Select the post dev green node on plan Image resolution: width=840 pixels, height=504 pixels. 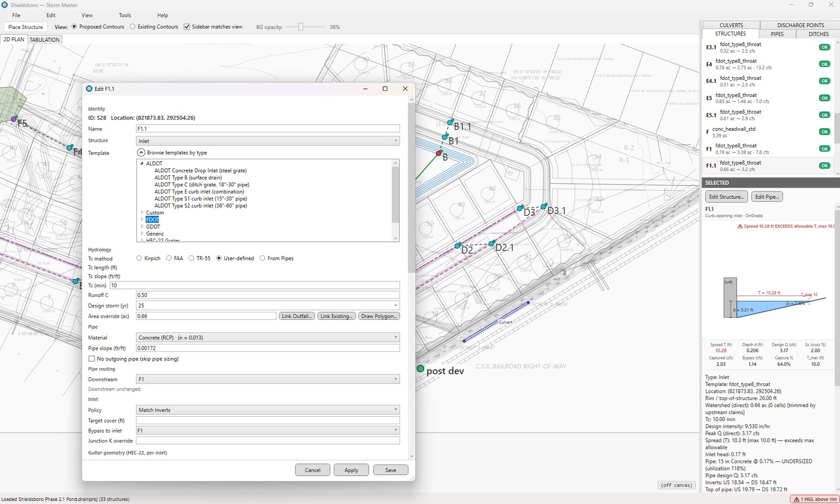pos(420,369)
